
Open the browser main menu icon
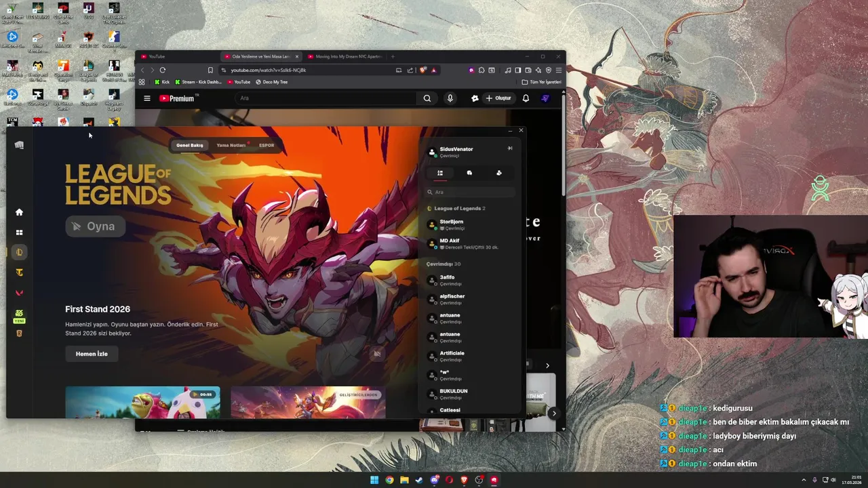click(x=559, y=70)
